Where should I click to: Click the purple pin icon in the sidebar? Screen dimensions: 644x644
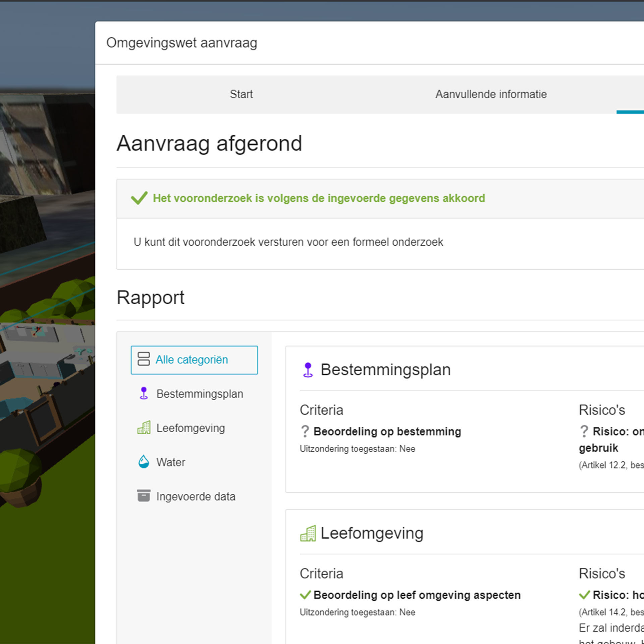tap(144, 393)
